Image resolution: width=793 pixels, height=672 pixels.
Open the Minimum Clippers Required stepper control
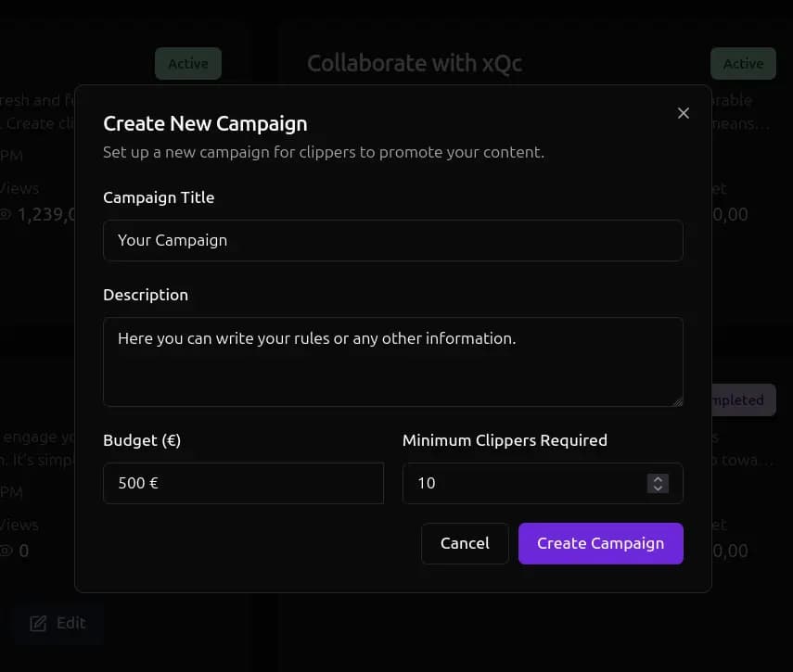[658, 483]
